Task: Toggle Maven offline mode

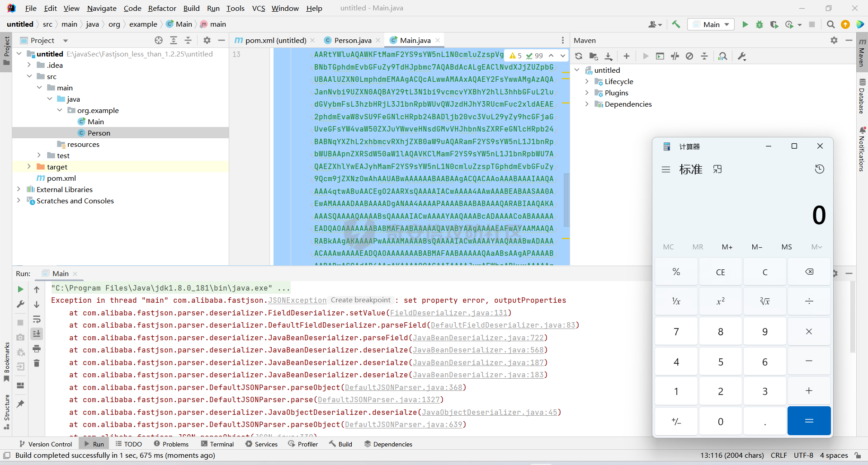Action: coord(675,56)
